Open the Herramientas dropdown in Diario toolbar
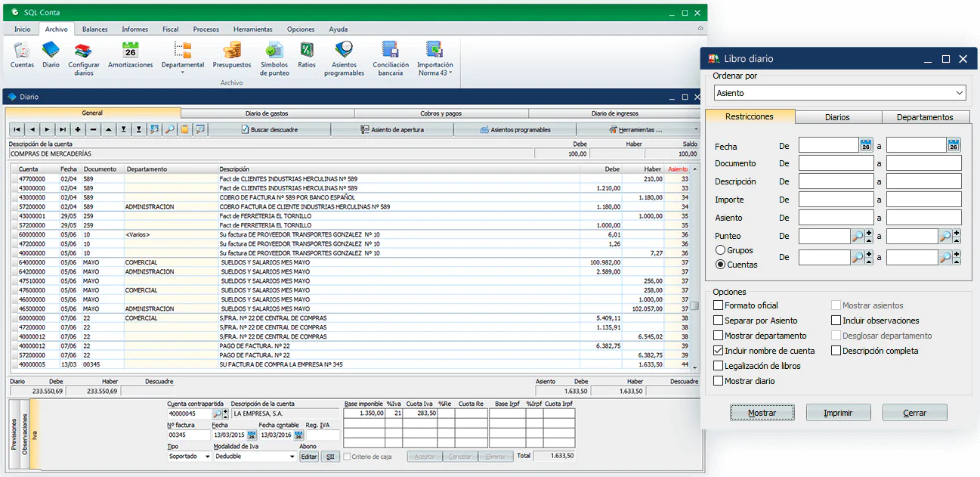The height and width of the screenshot is (477, 980). click(638, 129)
